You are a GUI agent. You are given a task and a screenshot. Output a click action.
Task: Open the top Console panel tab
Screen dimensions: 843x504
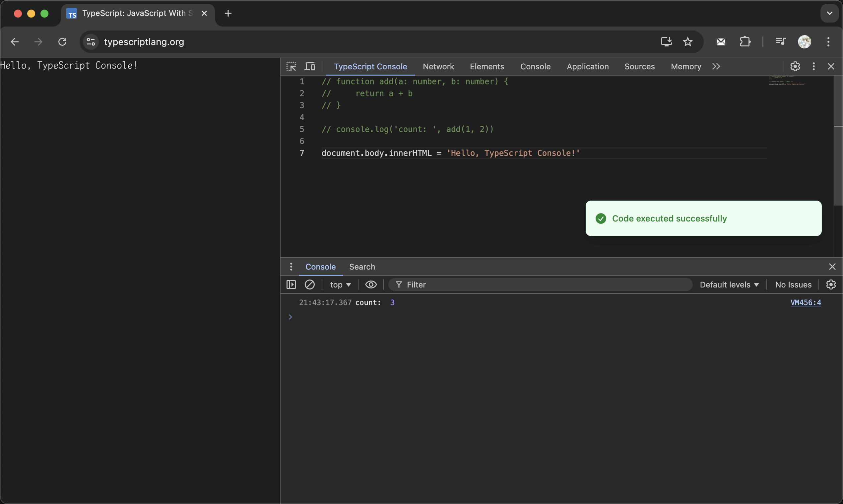(x=535, y=66)
